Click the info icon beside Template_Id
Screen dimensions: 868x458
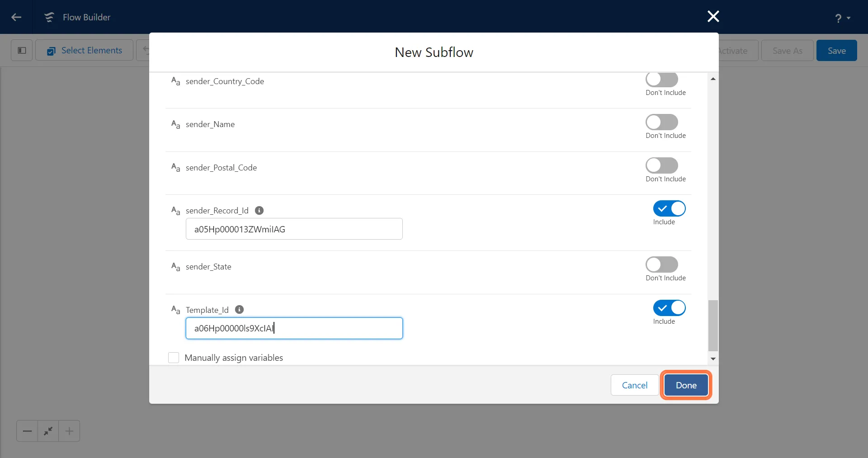pos(239,310)
